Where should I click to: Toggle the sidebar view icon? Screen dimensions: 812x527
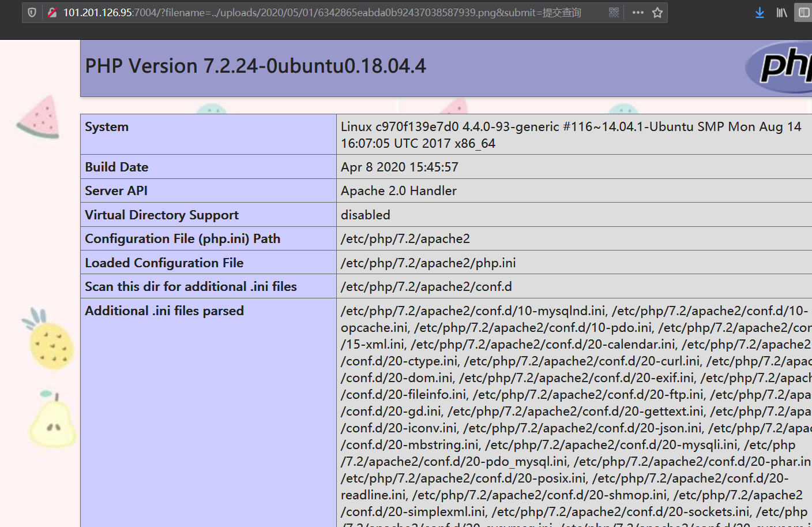coord(804,13)
